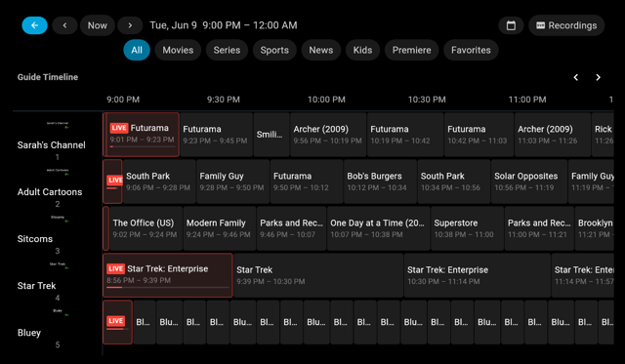Open Modern Family 9:24 PM program
This screenshot has width=625, height=364.
(220, 228)
